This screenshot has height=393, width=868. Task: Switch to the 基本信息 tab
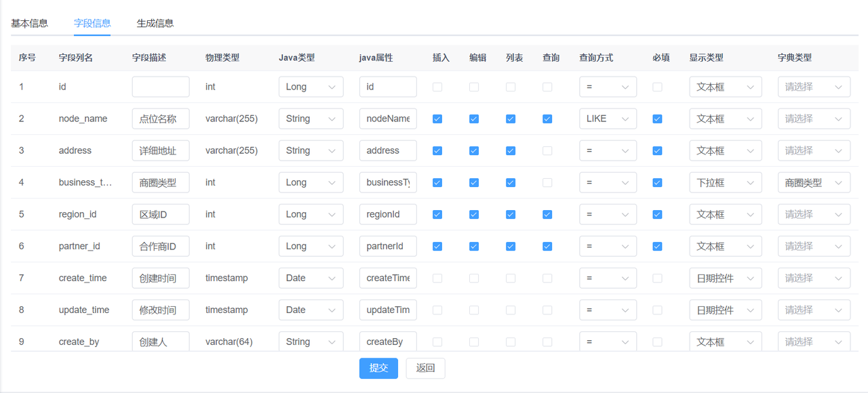(29, 23)
